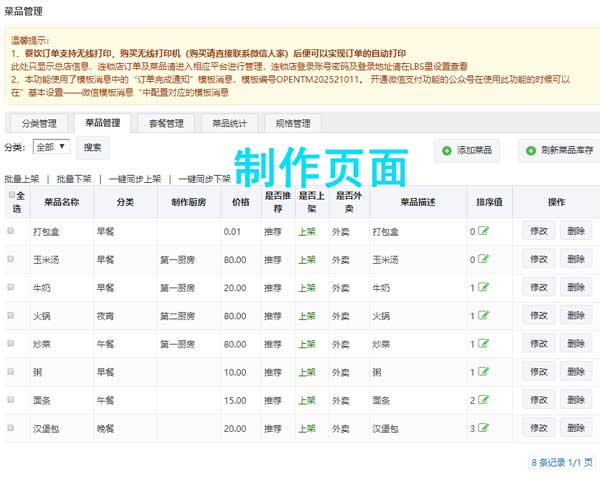Screen dimensions: 600x482
Task: Edit sort value for 粥 row
Action: click(x=483, y=372)
